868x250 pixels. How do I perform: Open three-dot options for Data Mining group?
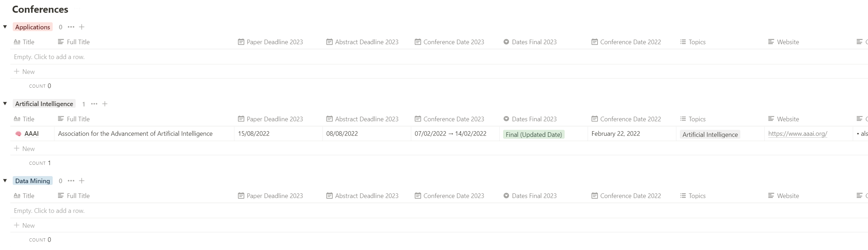pyautogui.click(x=71, y=181)
